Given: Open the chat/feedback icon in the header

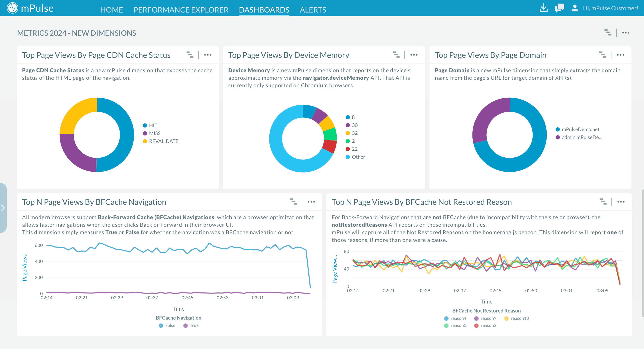Looking at the screenshot, I should click(x=559, y=8).
